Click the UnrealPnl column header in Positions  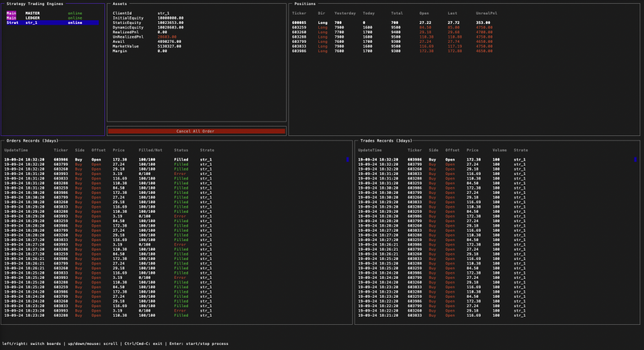click(x=486, y=13)
